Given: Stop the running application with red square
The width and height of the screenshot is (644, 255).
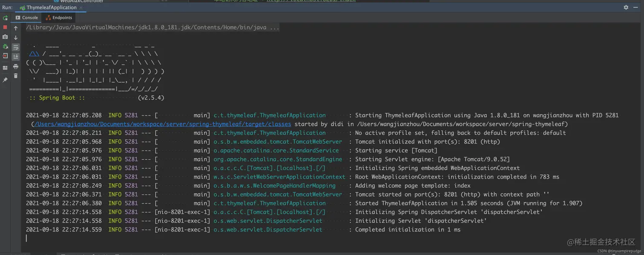Looking at the screenshot, I should click(5, 27).
